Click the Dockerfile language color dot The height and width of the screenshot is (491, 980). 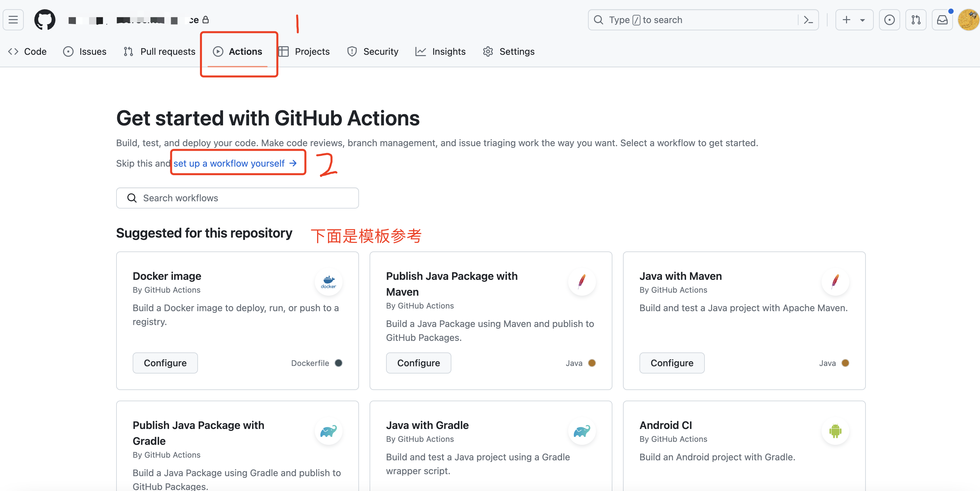coord(339,363)
